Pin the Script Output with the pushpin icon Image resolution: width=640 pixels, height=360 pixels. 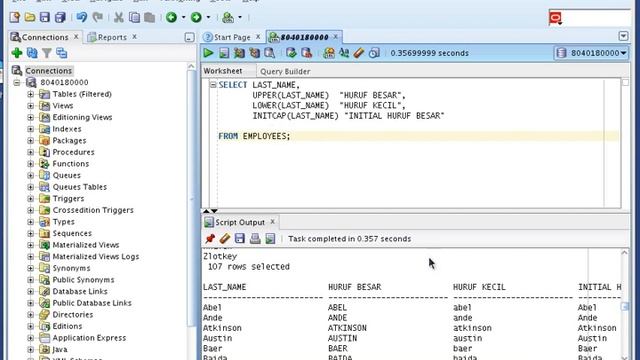pyautogui.click(x=210, y=238)
